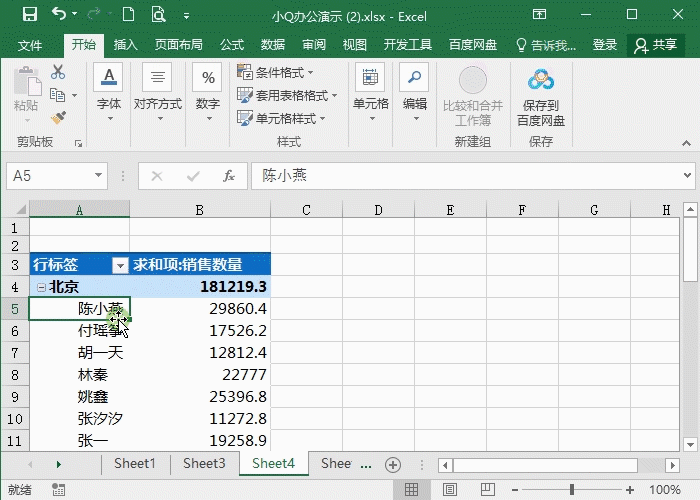This screenshot has width=700, height=500.
Task: Click the Format Painter brush icon
Action: (x=58, y=117)
